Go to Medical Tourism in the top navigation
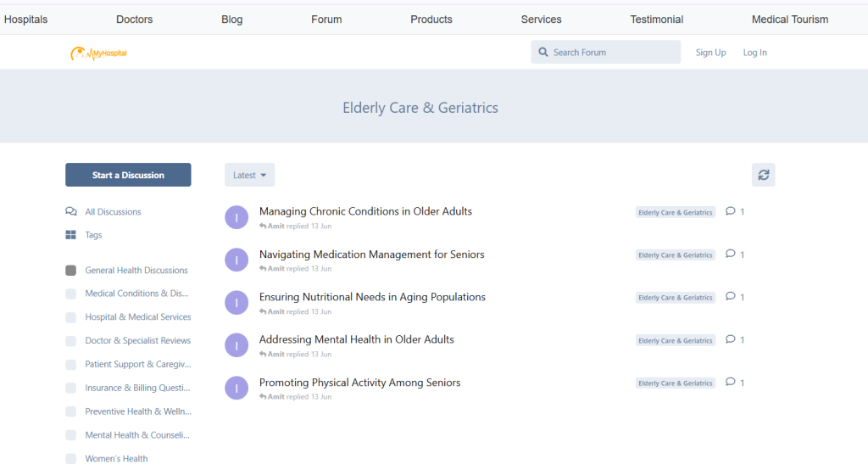Screen dimensions: 868x470 pos(790,20)
